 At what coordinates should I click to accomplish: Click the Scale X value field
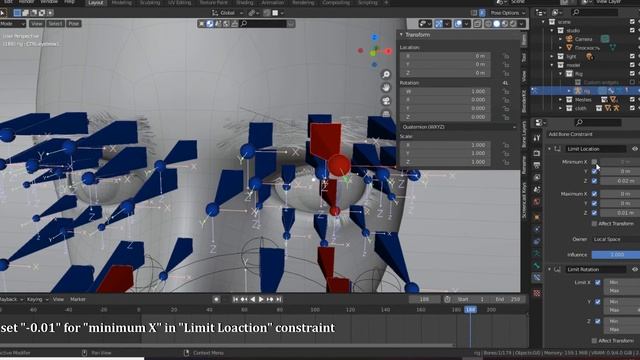point(445,145)
